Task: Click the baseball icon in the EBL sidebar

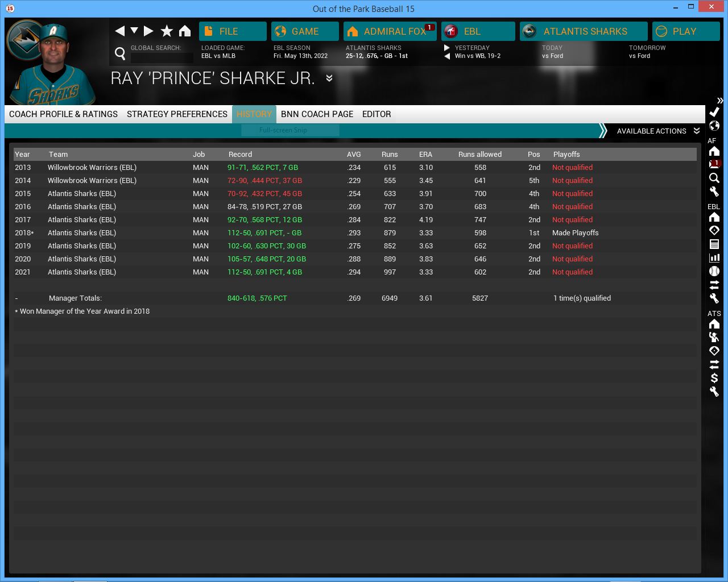Action: point(714,271)
